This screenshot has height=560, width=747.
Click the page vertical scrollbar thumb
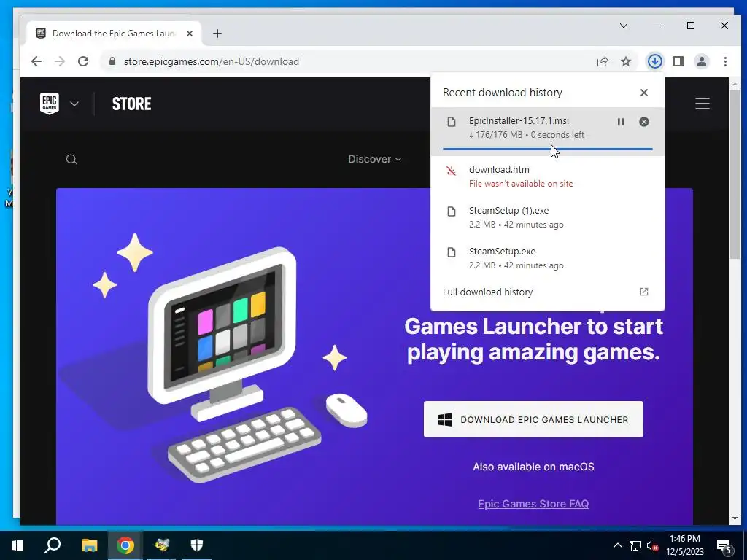point(735,173)
